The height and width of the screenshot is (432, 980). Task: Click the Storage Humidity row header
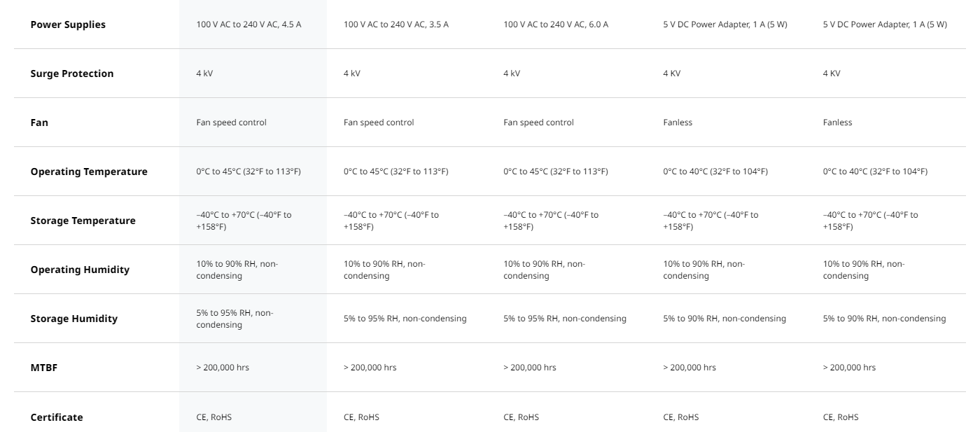click(74, 319)
